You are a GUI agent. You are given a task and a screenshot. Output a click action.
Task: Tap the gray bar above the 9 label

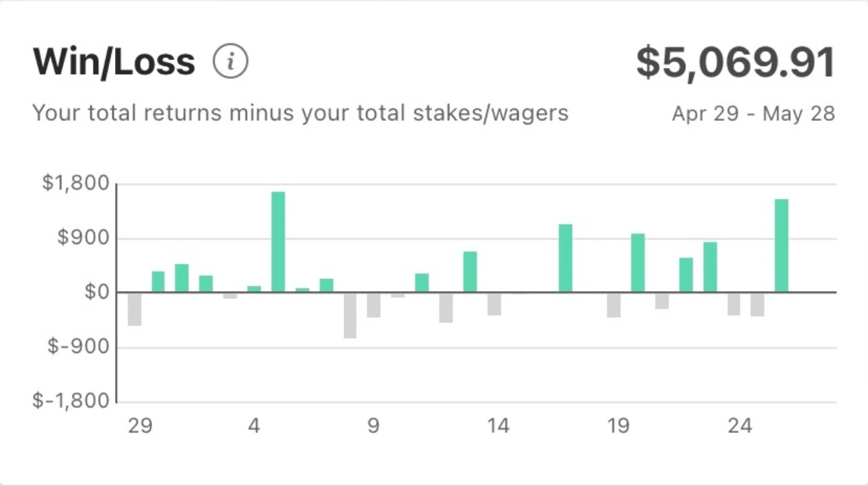tap(373, 305)
